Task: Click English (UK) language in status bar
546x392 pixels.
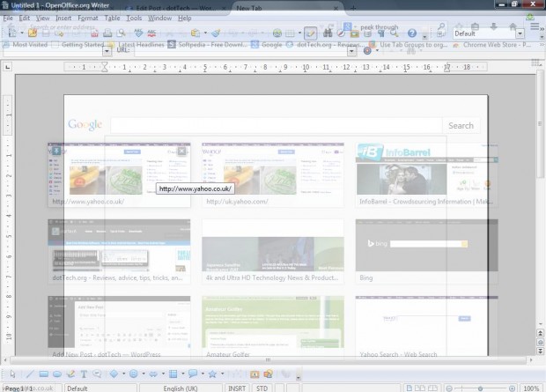Action: pyautogui.click(x=181, y=388)
